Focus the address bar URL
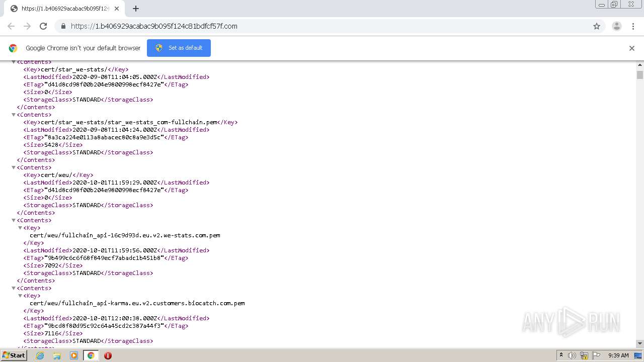 (154, 26)
